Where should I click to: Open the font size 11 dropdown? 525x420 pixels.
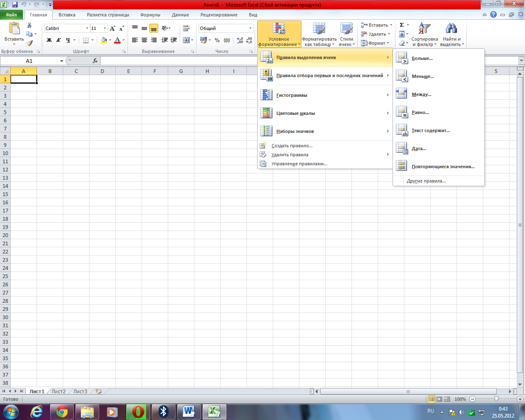(105, 28)
